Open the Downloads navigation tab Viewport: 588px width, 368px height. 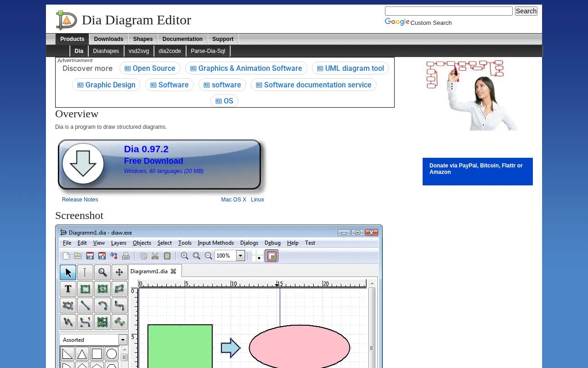[x=108, y=39]
